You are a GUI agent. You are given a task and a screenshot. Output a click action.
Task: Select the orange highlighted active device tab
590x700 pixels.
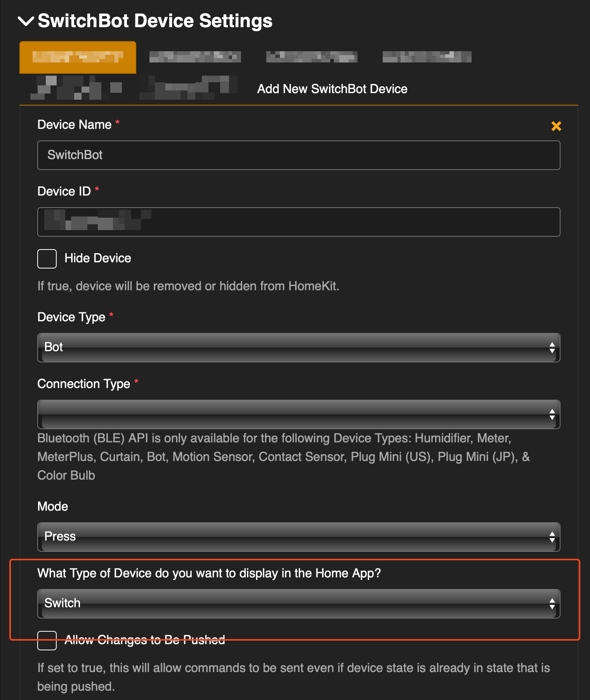point(78,57)
